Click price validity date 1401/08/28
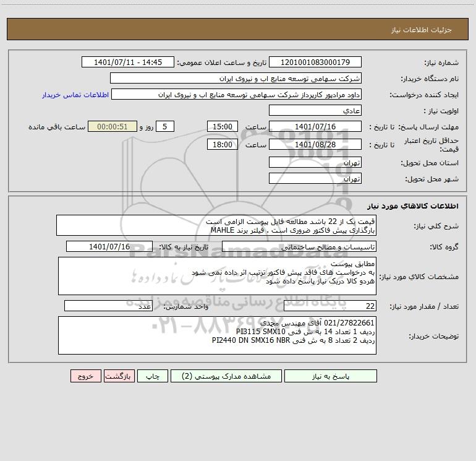The image size is (476, 461). [315, 144]
